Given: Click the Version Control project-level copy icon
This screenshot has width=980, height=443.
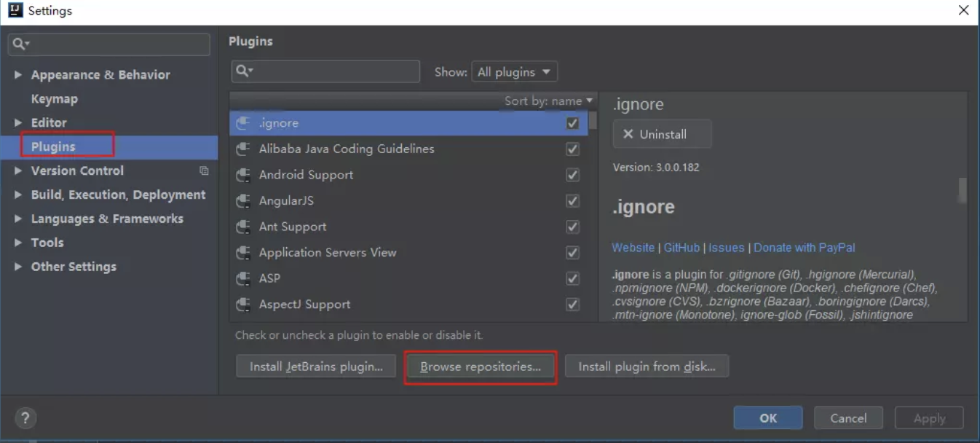Looking at the screenshot, I should coord(204,170).
